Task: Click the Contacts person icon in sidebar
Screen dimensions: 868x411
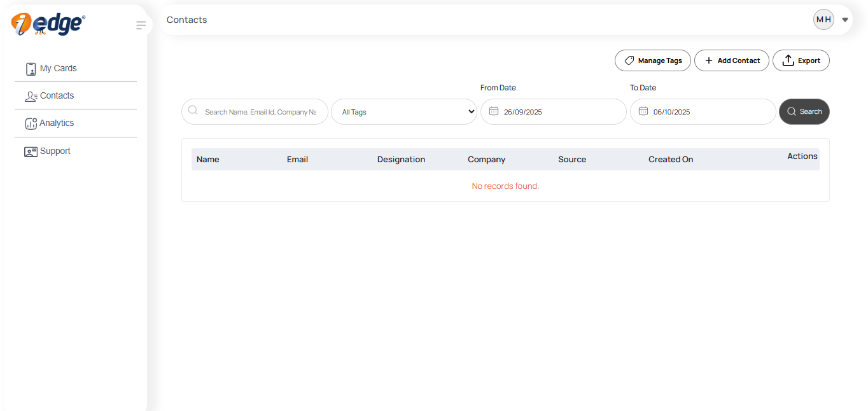Action: tap(31, 96)
